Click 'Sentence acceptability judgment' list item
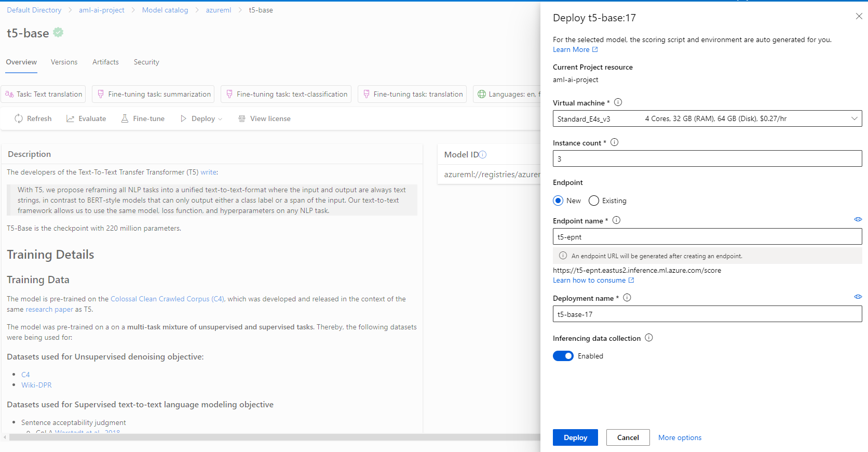 [x=73, y=422]
